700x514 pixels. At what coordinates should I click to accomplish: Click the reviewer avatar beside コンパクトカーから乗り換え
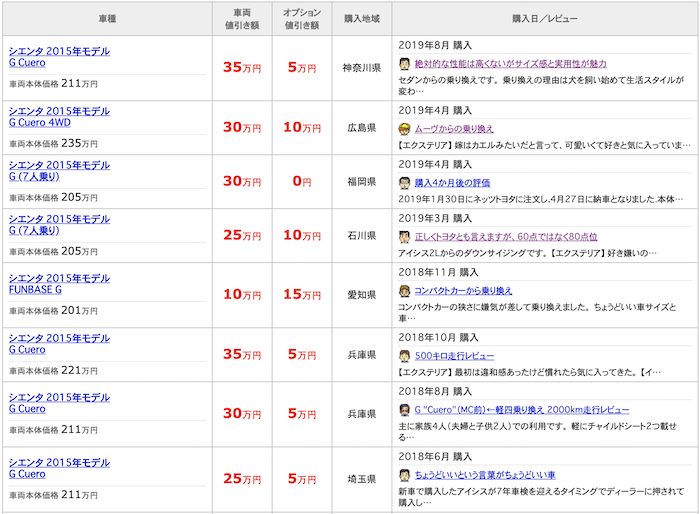tap(404, 291)
